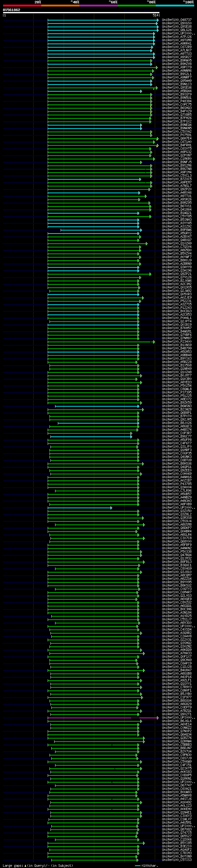This screenshot has height=868, width=197.
Task: Select label UniRef100_C4F6T7
Action: pos(177,443)
